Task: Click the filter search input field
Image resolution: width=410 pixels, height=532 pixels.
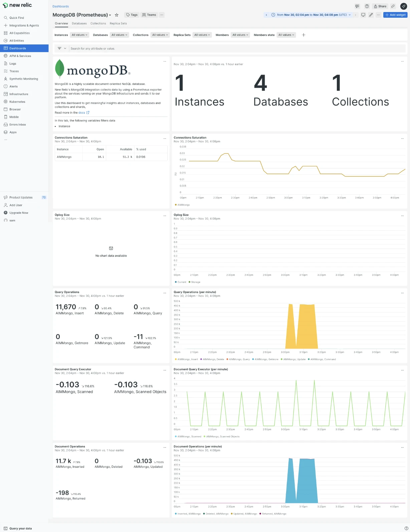Action: [237, 48]
